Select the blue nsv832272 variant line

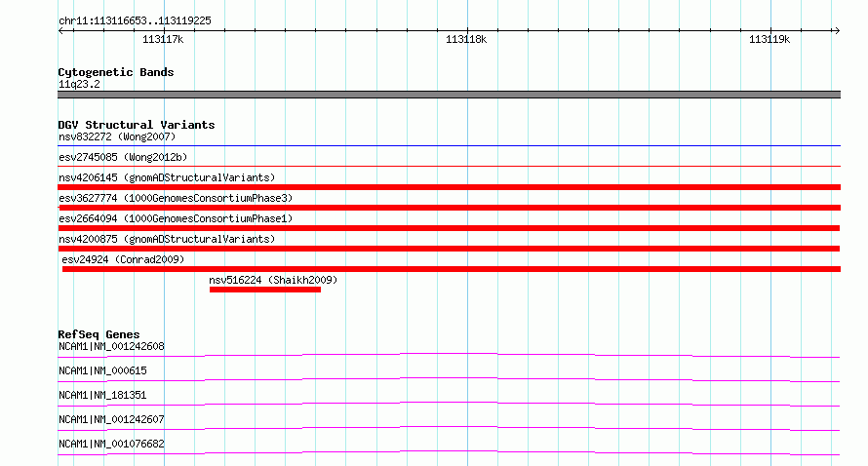click(x=449, y=145)
